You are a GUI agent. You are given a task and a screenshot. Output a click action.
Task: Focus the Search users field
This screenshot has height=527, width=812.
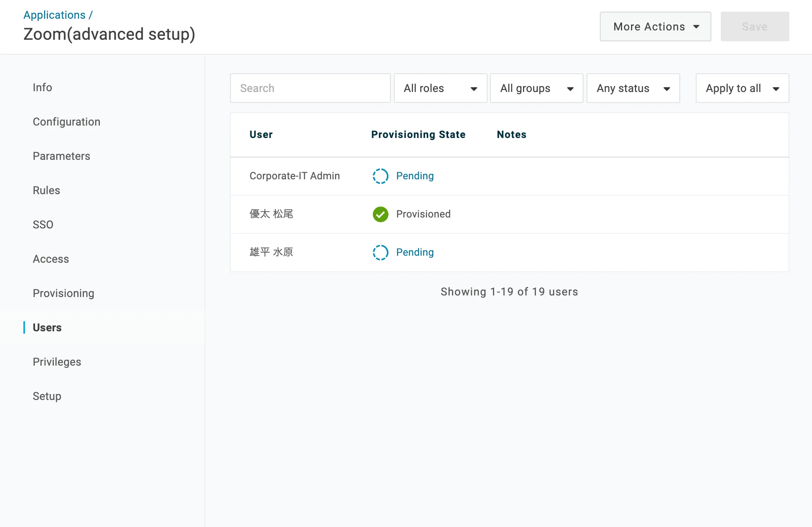coord(310,88)
